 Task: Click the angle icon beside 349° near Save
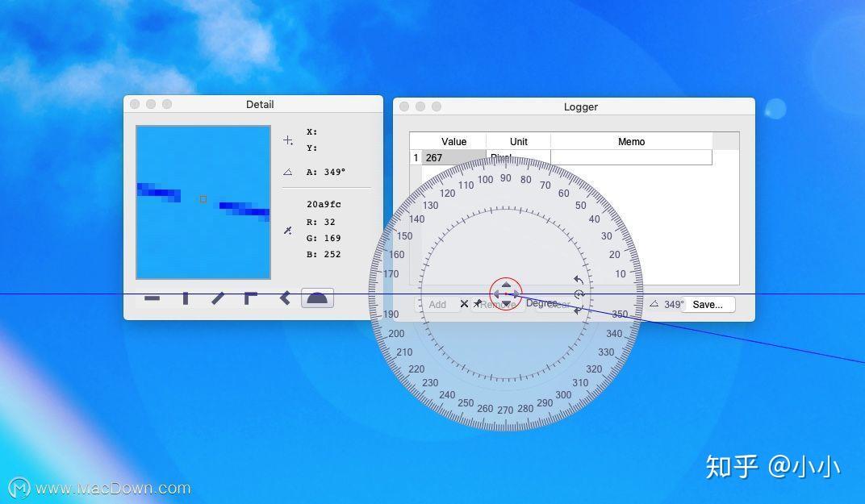[x=656, y=304]
